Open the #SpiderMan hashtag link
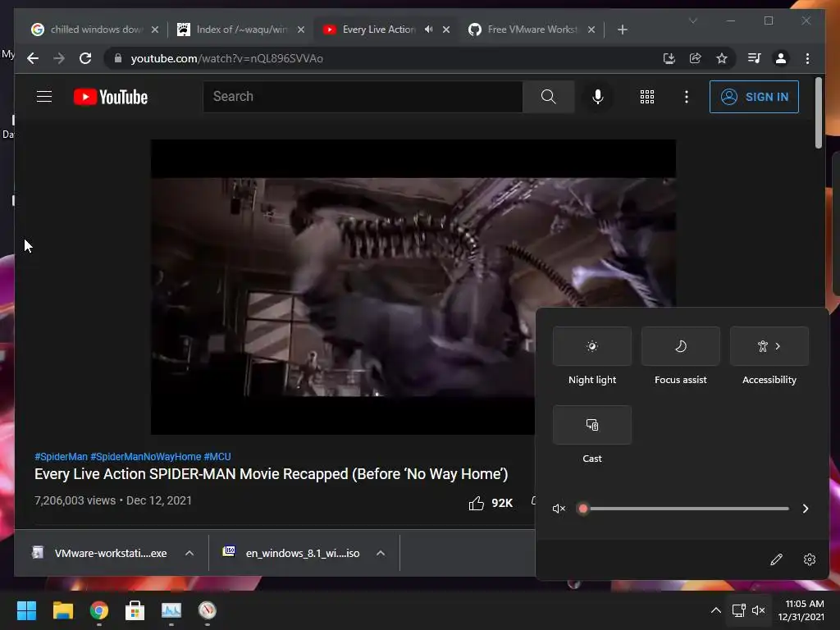The image size is (840, 630). (61, 456)
